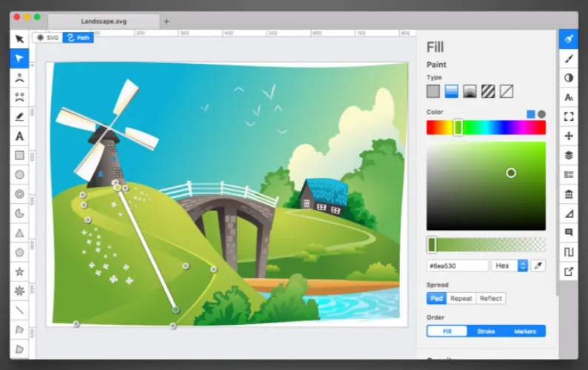Set gradient spread to Pad
Screen dimensions: 588x370
(x=436, y=298)
